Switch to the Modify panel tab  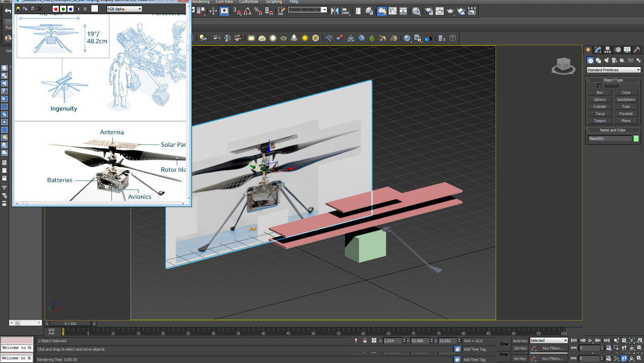[x=598, y=50]
